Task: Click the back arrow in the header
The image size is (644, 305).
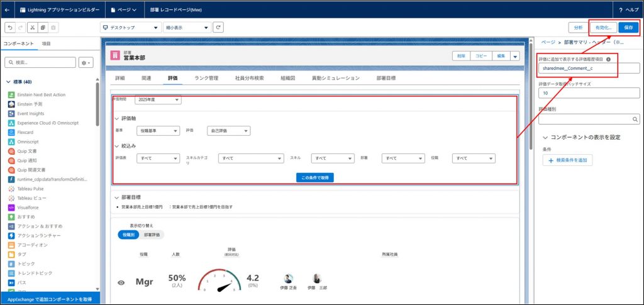Action: pyautogui.click(x=7, y=10)
